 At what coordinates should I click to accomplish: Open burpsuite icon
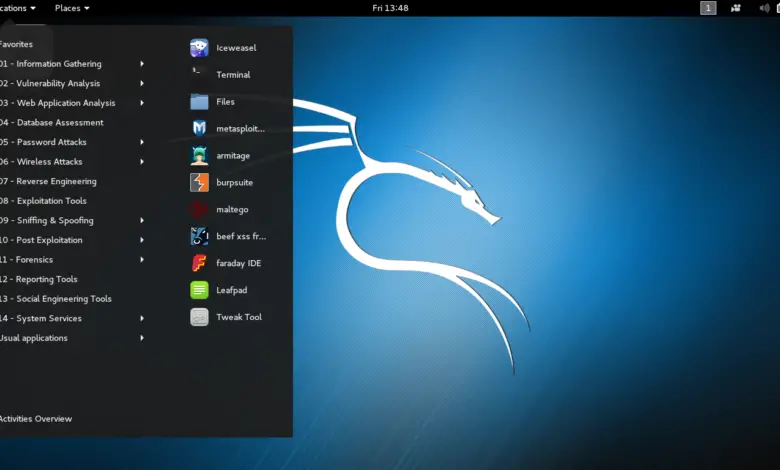[199, 183]
